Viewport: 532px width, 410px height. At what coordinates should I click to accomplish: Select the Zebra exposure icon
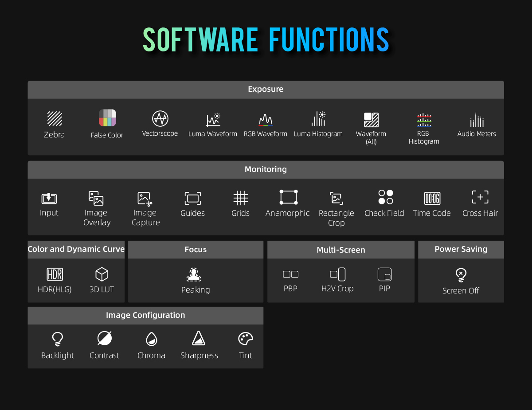(55, 118)
